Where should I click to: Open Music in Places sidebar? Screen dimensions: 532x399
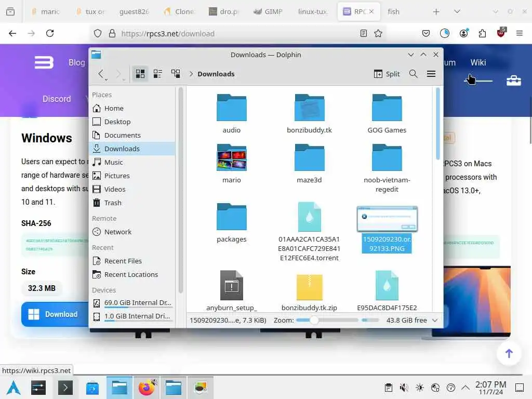[x=132, y=162]
